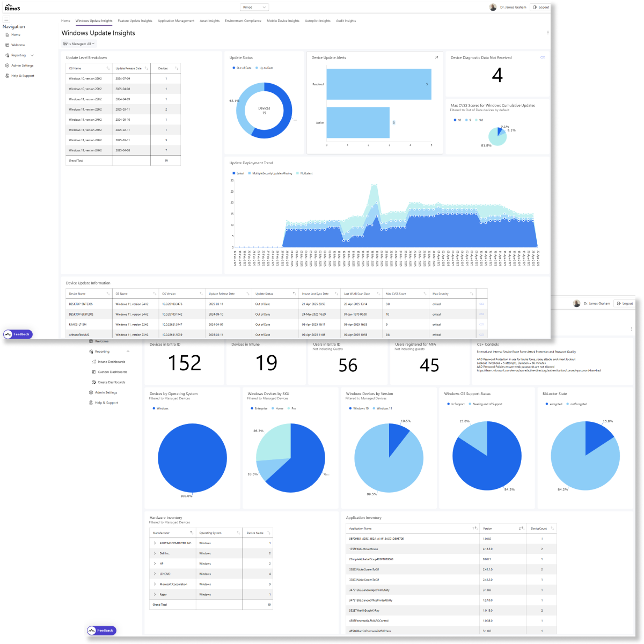This screenshot has width=644, height=644.
Task: Toggle the MultipleSecurityUpdatesMissing legend item
Action: coord(270,173)
